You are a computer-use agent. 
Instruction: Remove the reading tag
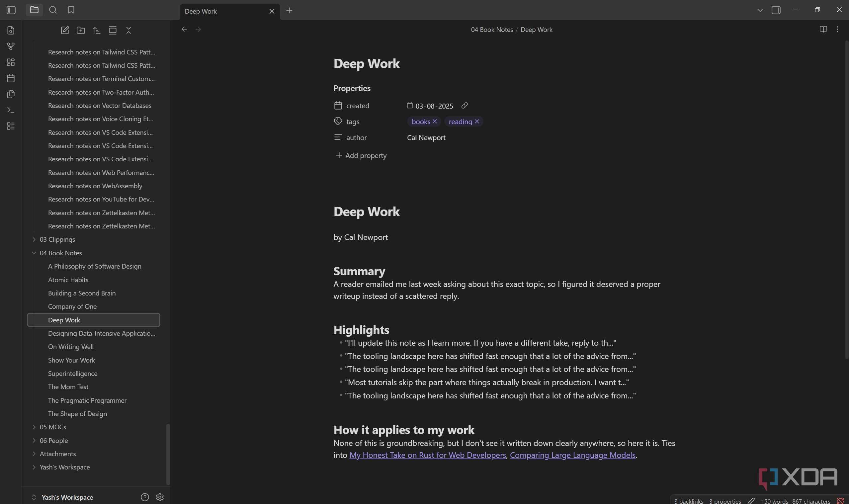click(477, 121)
